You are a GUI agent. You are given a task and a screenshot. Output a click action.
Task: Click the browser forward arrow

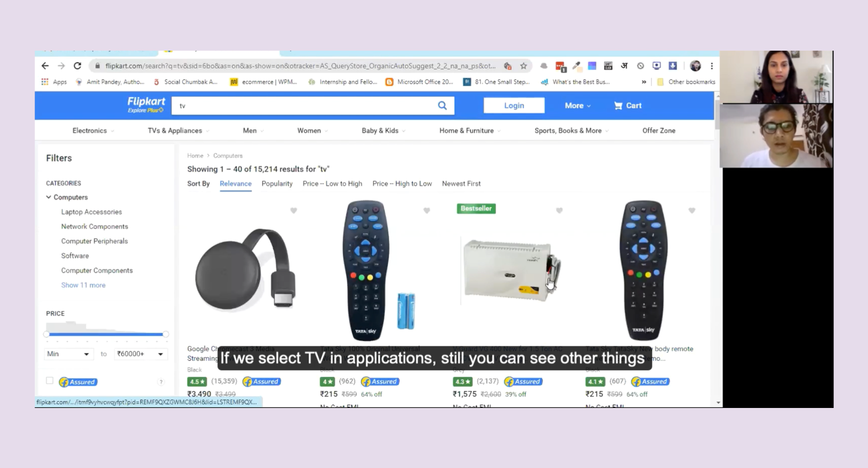(61, 65)
